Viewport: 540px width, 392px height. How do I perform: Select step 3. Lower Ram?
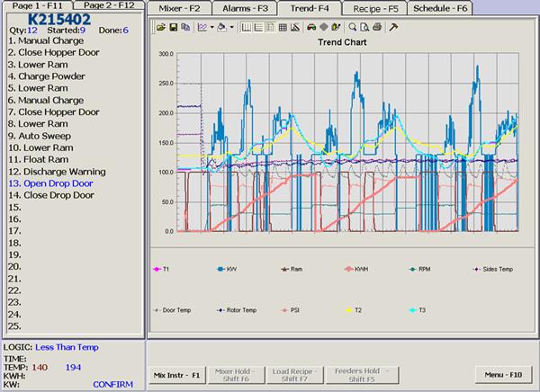(38, 65)
